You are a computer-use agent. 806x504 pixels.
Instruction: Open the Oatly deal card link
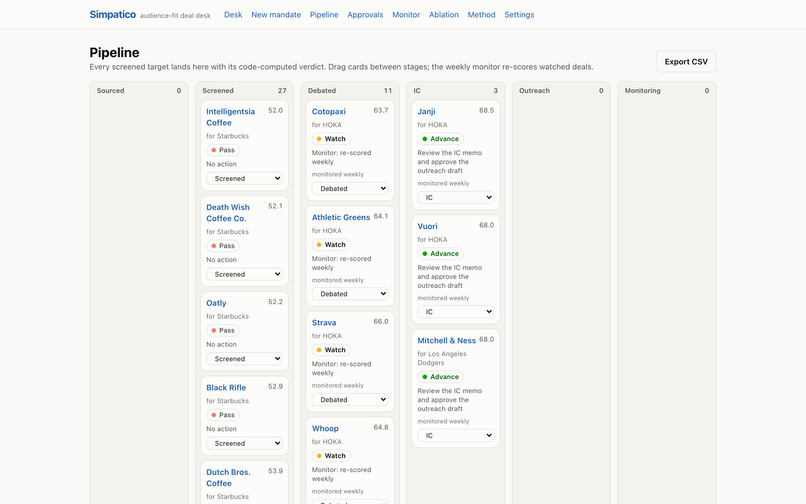point(216,303)
